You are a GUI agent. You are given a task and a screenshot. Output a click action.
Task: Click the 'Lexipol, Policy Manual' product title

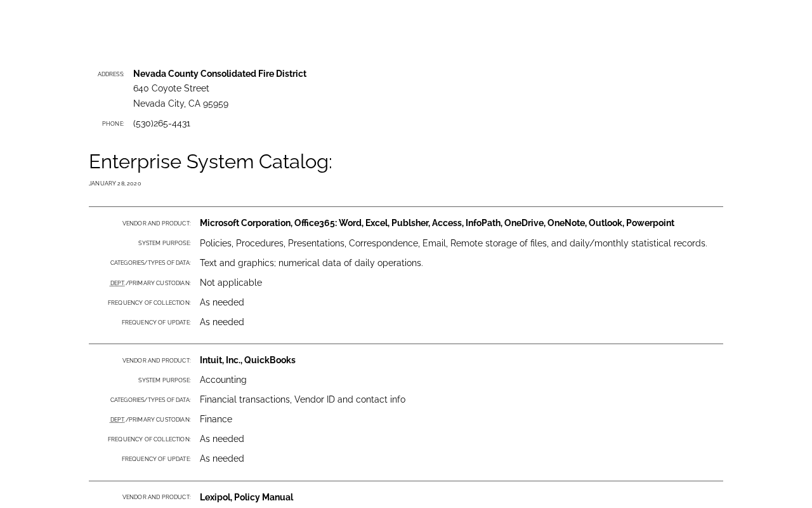pos(247,497)
